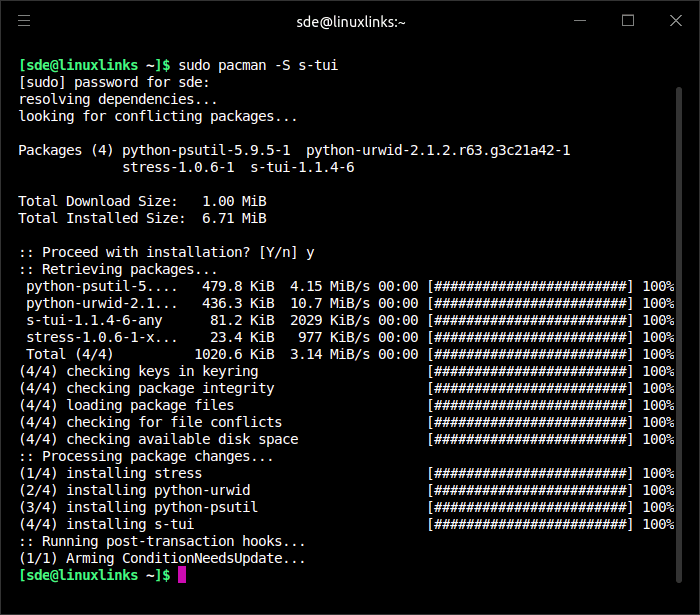Screen dimensions: 700x615
Task: Maximize the terminal window
Action: (628, 21)
